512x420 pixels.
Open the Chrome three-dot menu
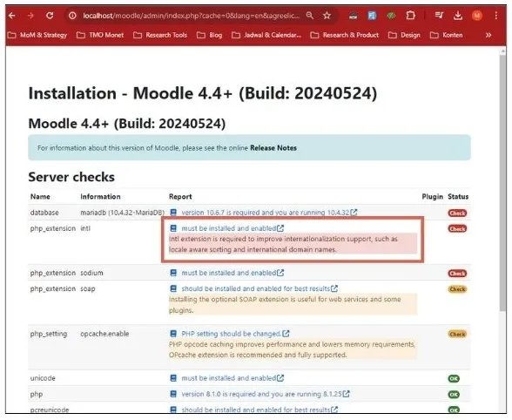pyautogui.click(x=496, y=16)
